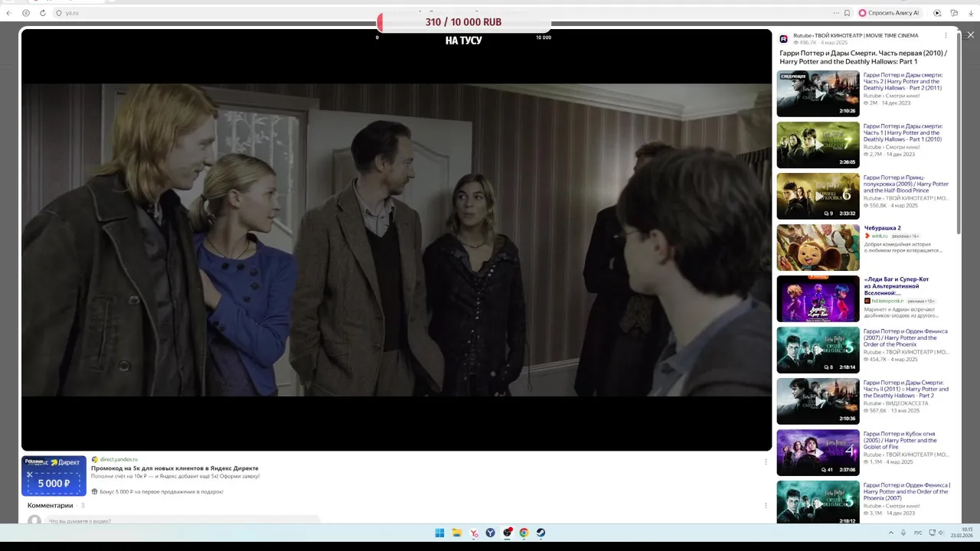Screen dimensions: 980x551
Task: Click the video title Гарри Поттер и Дары Смерти. Часть первая
Action: click(x=863, y=57)
